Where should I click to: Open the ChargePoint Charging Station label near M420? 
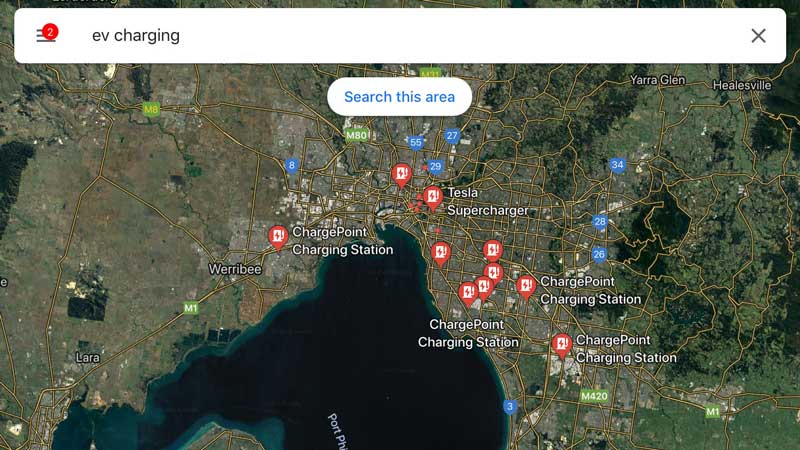click(x=626, y=349)
